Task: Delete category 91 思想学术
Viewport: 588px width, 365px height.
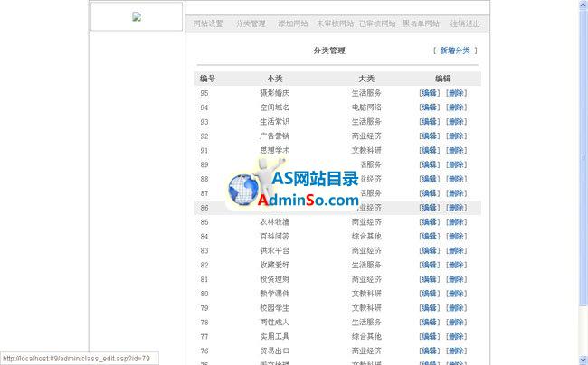Action: 456,150
